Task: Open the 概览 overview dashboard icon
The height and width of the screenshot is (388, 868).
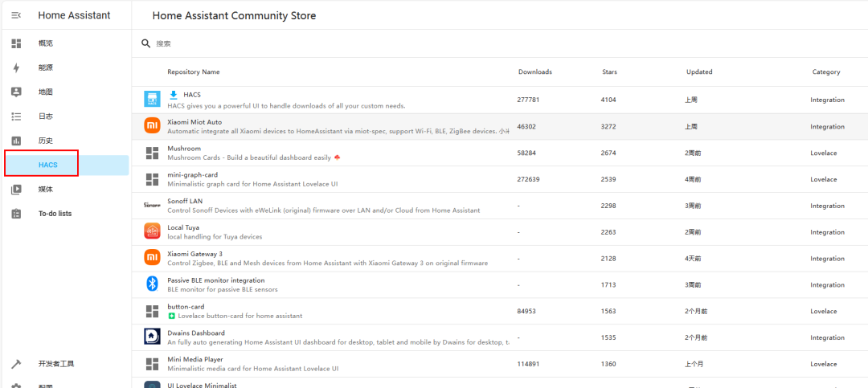Action: pos(16,43)
